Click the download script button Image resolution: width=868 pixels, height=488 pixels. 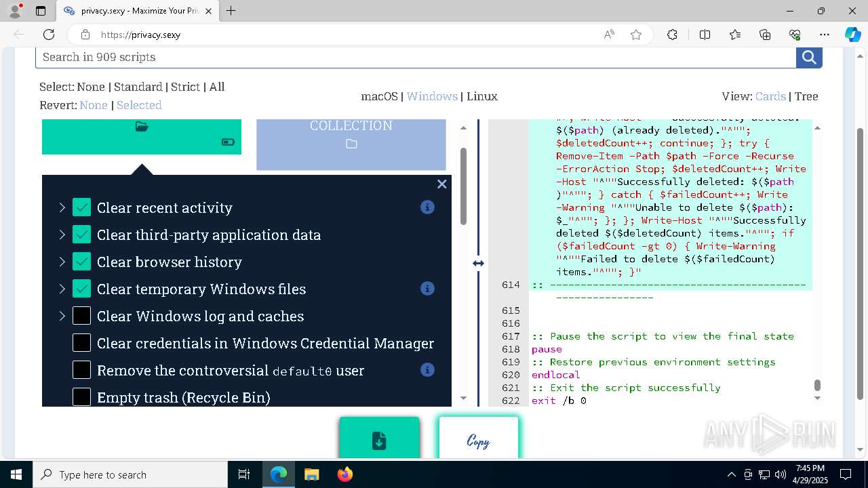point(379,439)
